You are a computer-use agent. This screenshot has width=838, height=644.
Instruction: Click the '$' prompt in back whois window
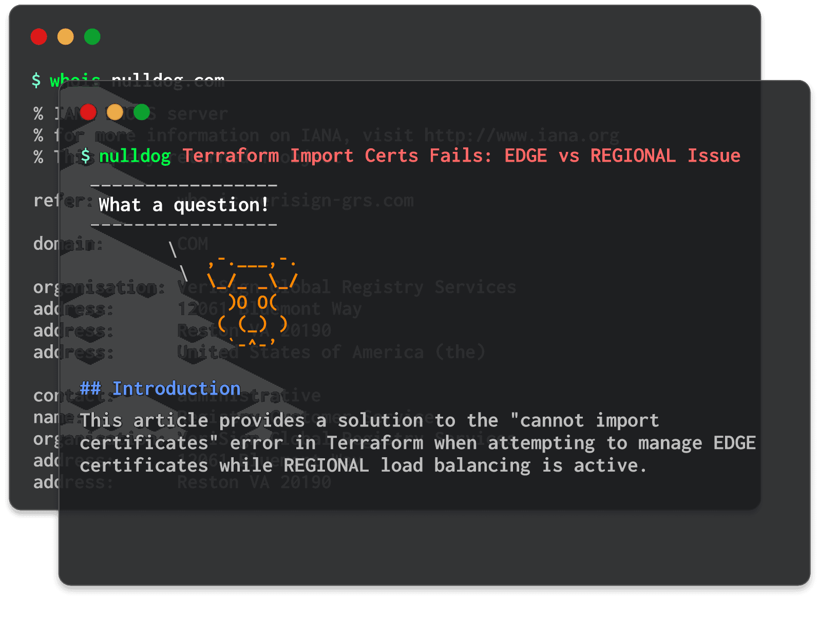pos(36,80)
